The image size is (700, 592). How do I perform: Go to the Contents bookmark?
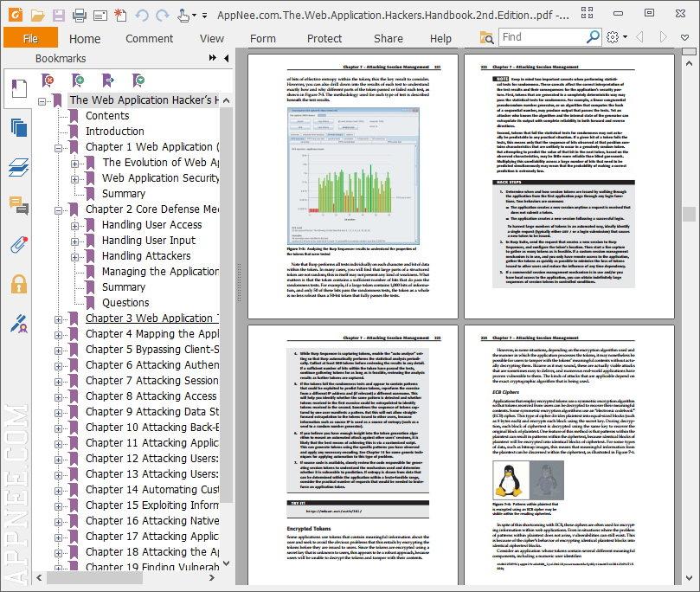pyautogui.click(x=107, y=116)
